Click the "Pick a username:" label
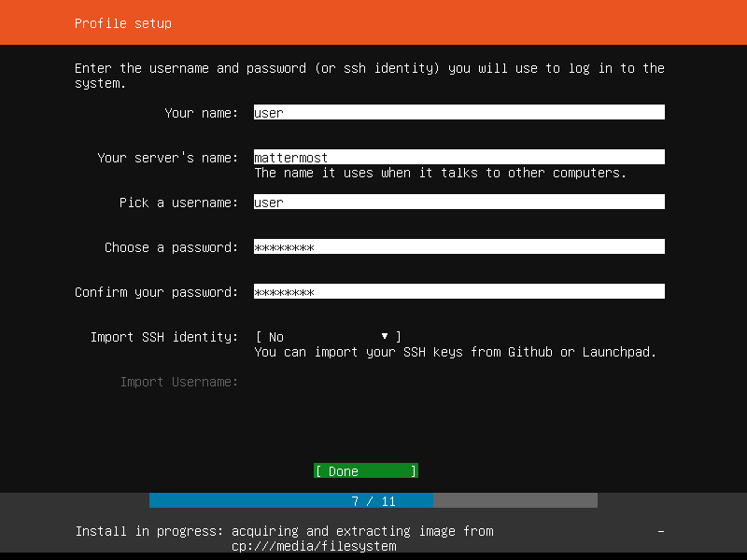Screen dimensions: 747x560 (x=178, y=203)
